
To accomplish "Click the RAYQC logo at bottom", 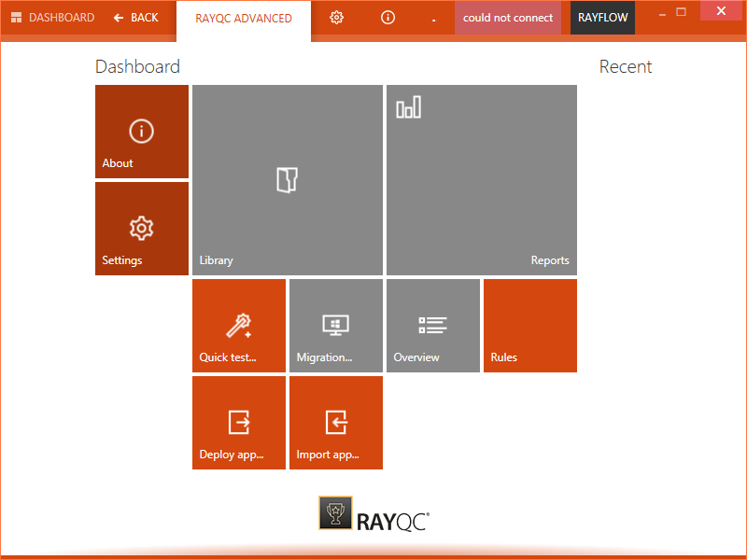I will click(373, 513).
